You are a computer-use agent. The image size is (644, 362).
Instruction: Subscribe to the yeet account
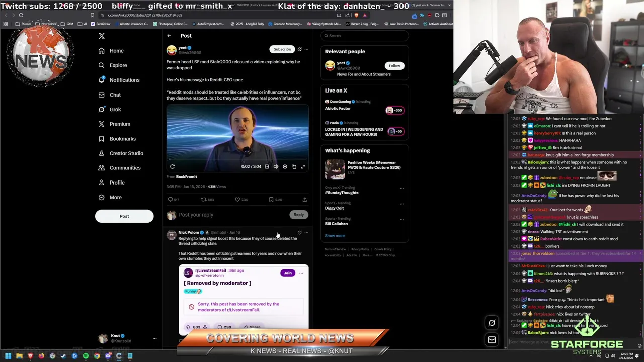pos(282,49)
